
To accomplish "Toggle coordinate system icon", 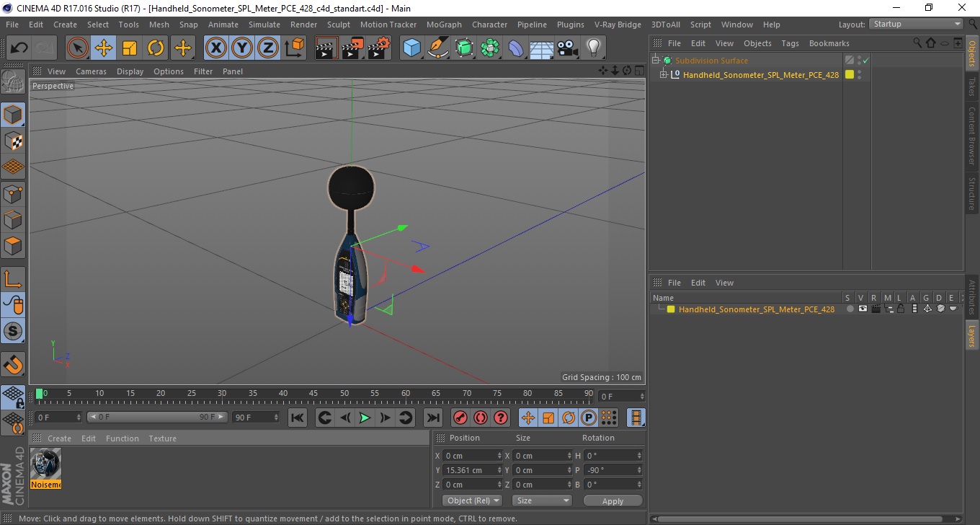I will click(294, 48).
